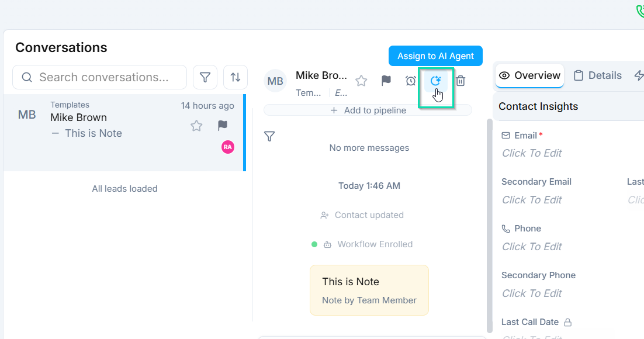This screenshot has width=644, height=339.
Task: Open the conversation sort options
Action: tap(236, 77)
